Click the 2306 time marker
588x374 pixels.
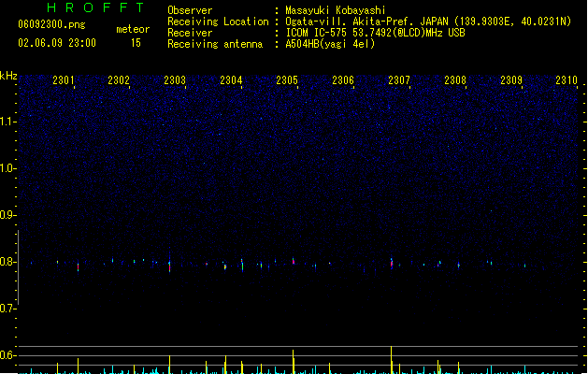coord(343,80)
